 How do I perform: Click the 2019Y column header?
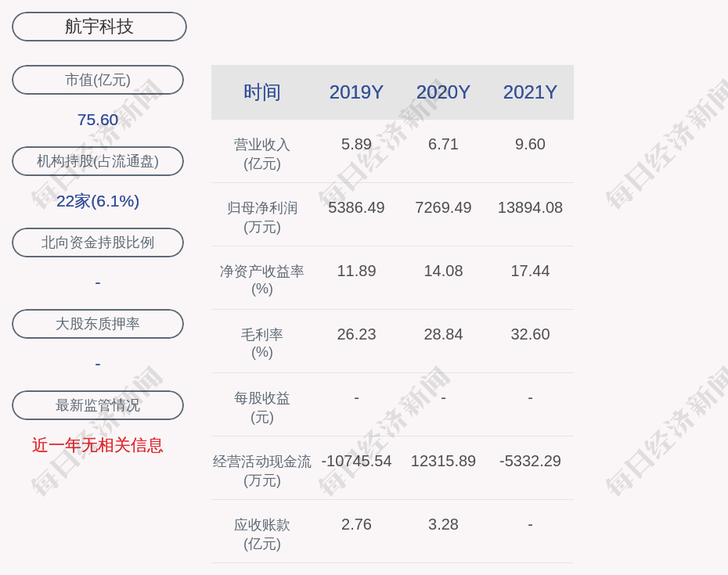coord(356,92)
